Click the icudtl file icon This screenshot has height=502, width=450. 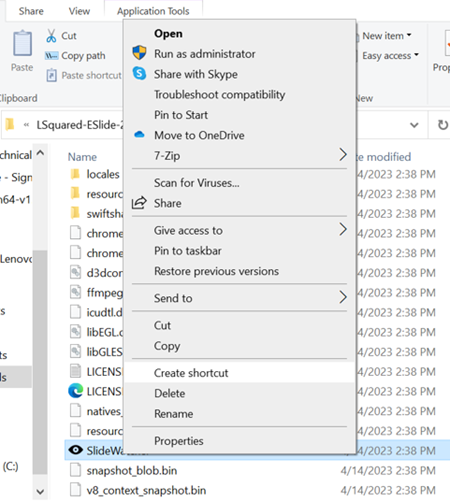(75, 312)
